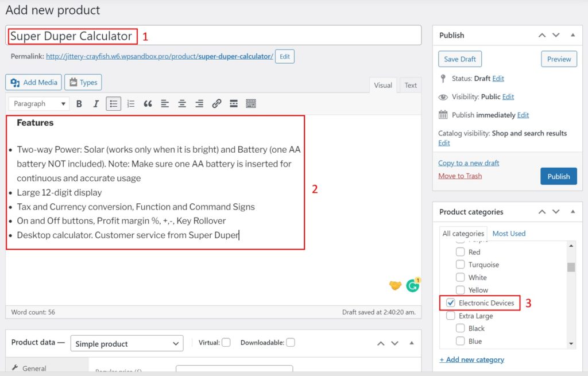Move Publish panel up

click(x=542, y=35)
